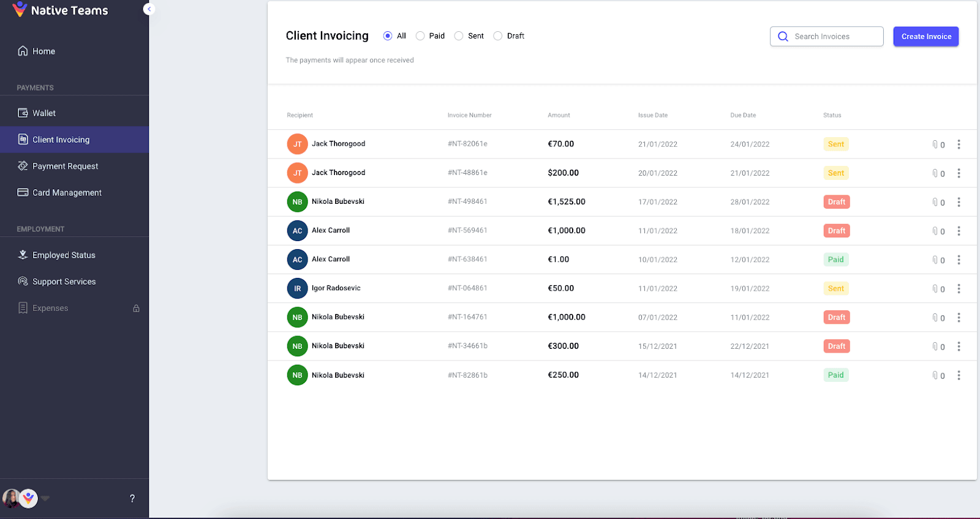Click attachment icon for invoice #NT-48861e
This screenshot has width=980, height=519.
[935, 173]
